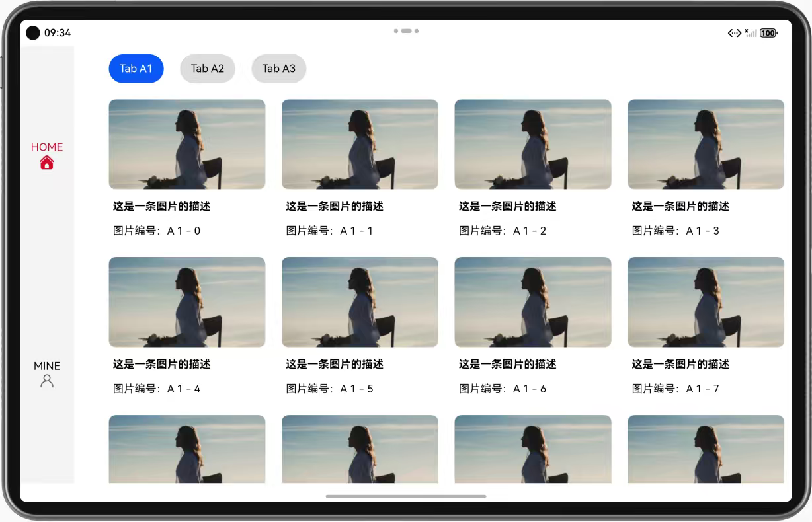Open the image thumbnail numbered A1-7
This screenshot has height=522, width=812.
pyautogui.click(x=706, y=303)
